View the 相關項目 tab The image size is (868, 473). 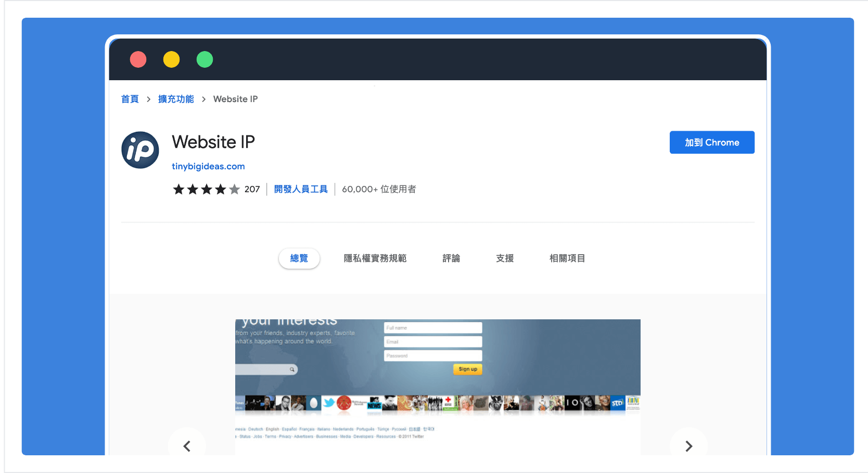coord(567,258)
